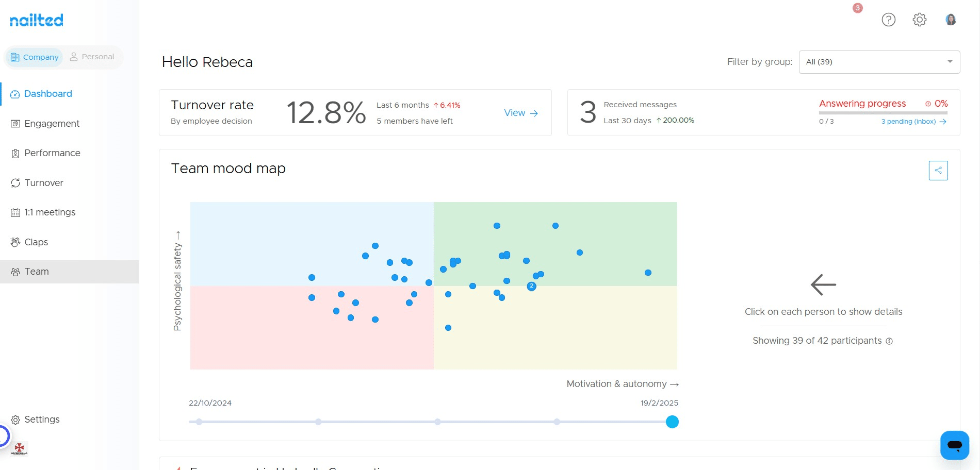Click the info icon beside participants count
The height and width of the screenshot is (470, 980).
click(889, 341)
